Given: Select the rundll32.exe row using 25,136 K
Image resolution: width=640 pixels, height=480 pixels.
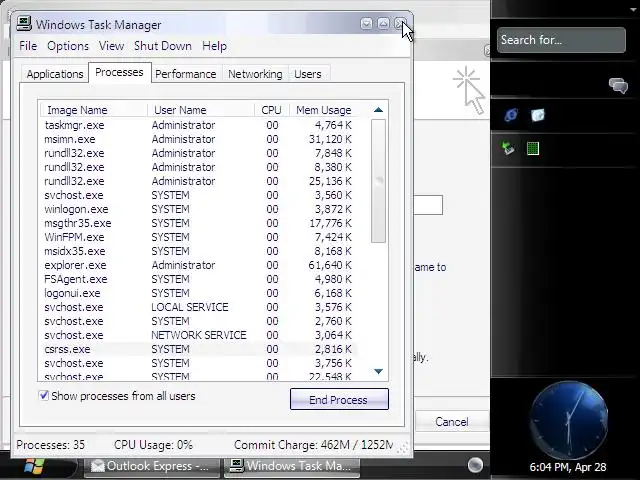Looking at the screenshot, I should pyautogui.click(x=199, y=181).
